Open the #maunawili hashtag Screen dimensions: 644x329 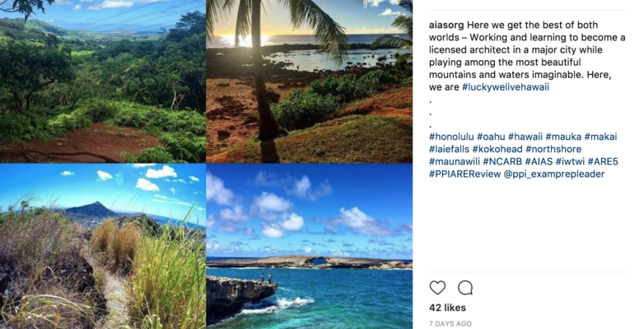(x=455, y=162)
